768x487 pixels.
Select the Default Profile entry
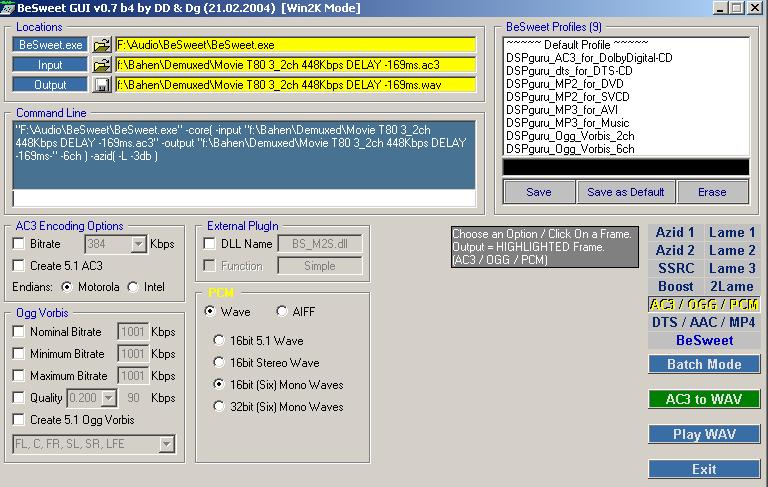tap(577, 44)
